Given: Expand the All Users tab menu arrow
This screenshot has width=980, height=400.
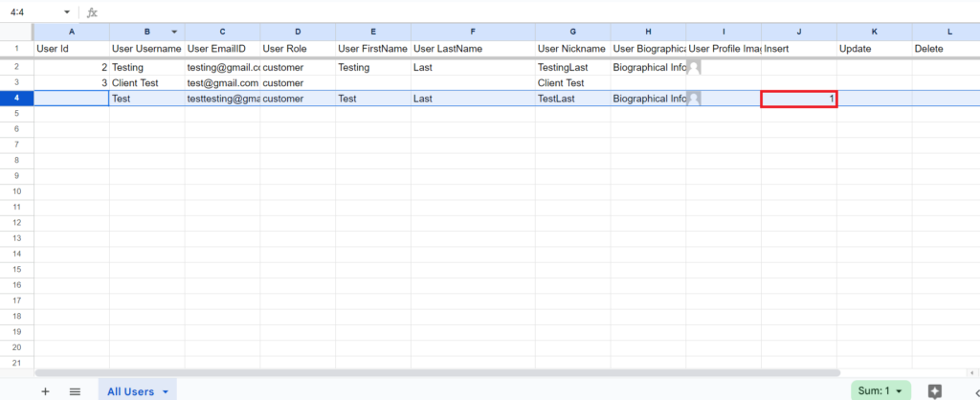Looking at the screenshot, I should pos(166,392).
